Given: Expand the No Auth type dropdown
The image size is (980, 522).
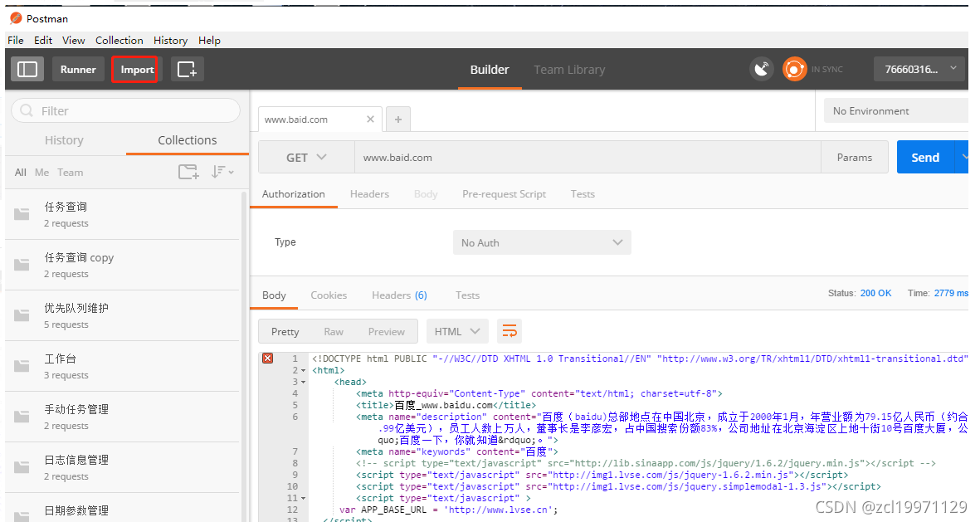Looking at the screenshot, I should [542, 242].
